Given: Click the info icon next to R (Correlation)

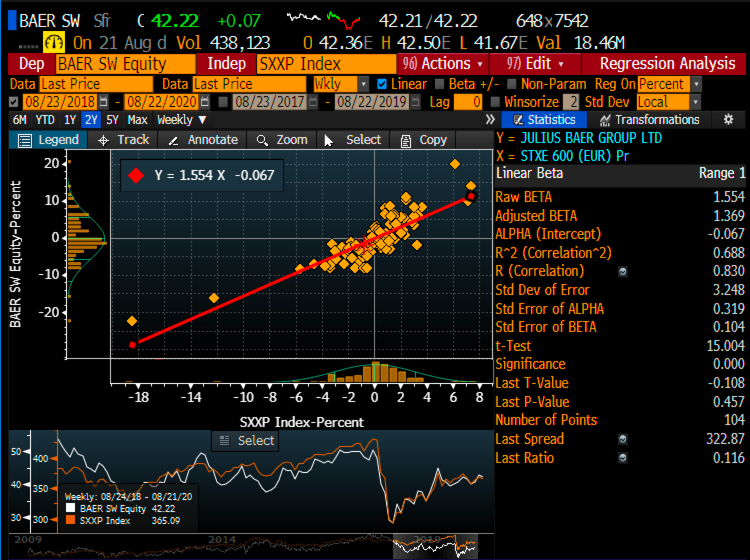Looking at the screenshot, I should 622,271.
